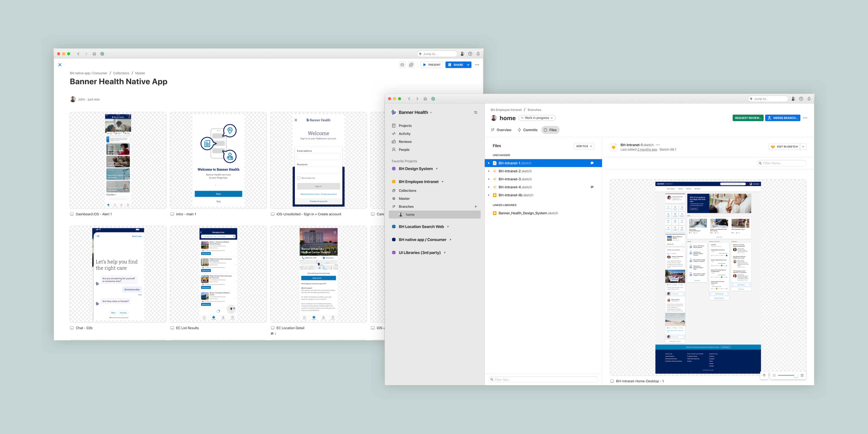The image size is (868, 434).
Task: Click the SHARE button
Action: click(x=455, y=65)
